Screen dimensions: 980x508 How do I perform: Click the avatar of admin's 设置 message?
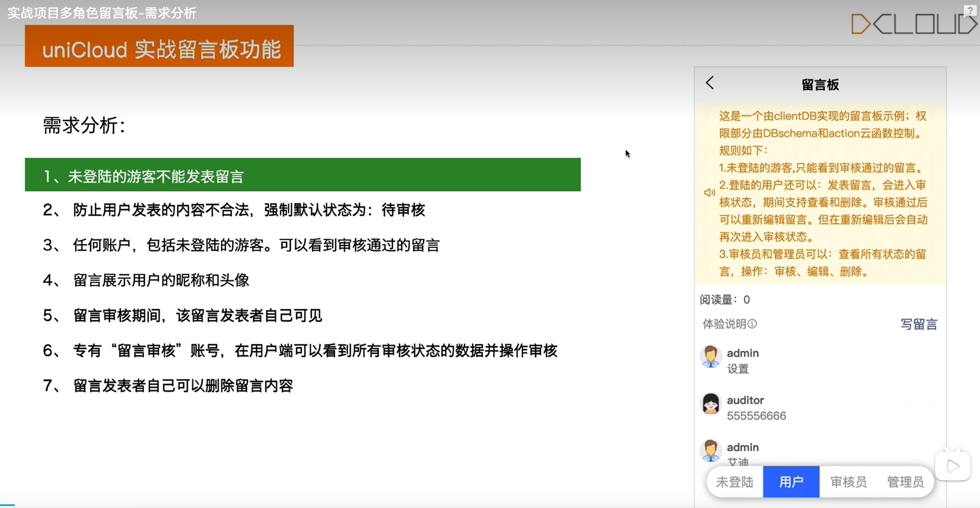(x=711, y=357)
